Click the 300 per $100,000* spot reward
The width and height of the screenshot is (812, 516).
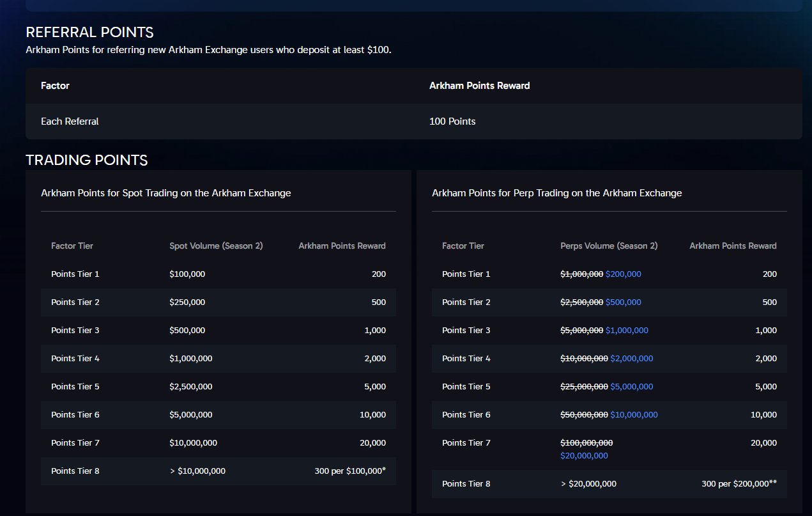point(350,471)
